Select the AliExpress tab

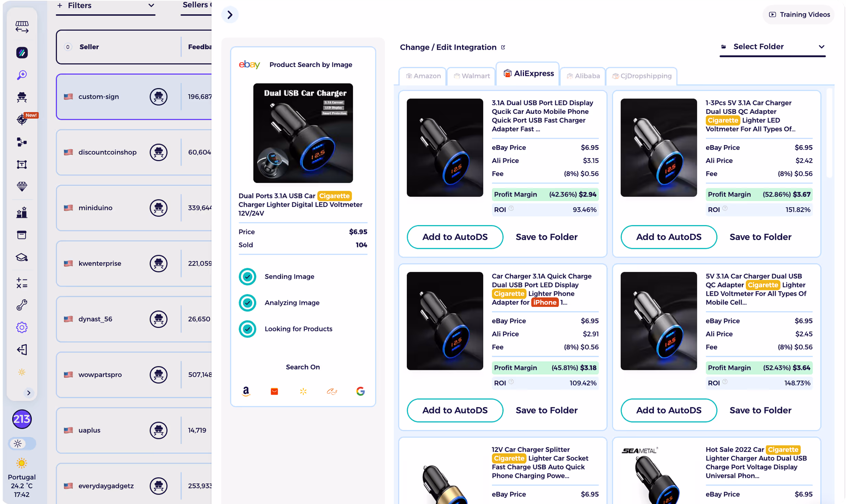coord(528,73)
